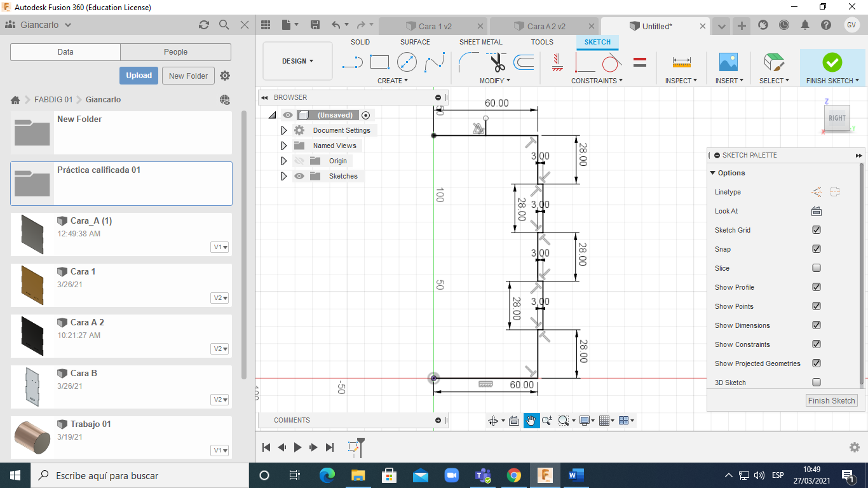Click the Upload button
The image size is (868, 488).
pos(139,76)
